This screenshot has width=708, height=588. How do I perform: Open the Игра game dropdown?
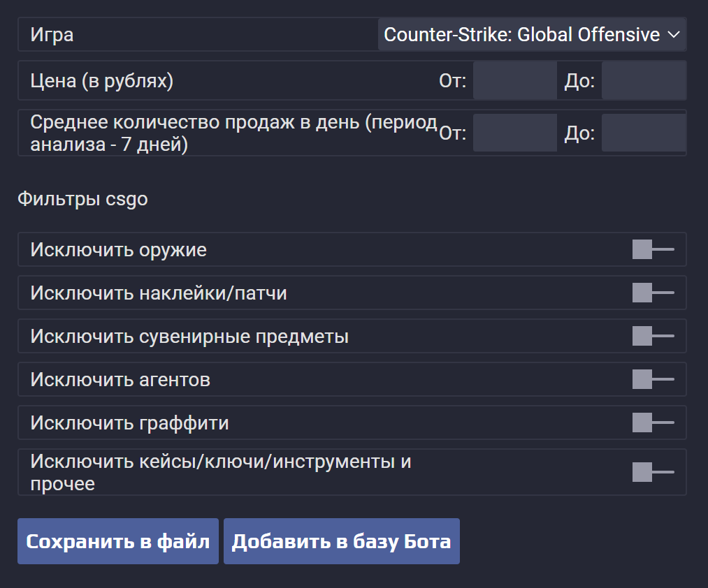tap(532, 35)
